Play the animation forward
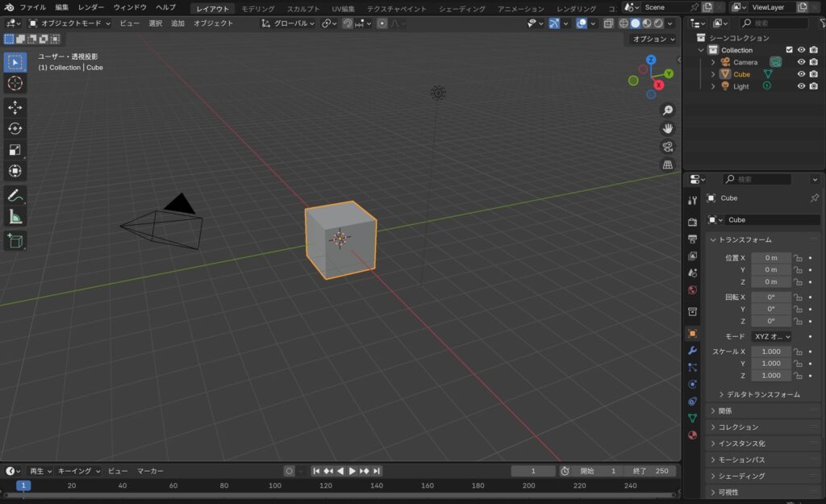 tap(352, 471)
